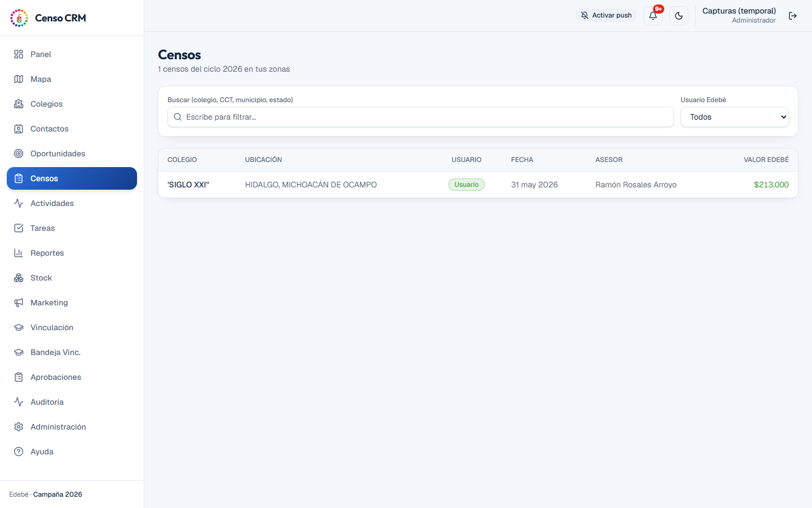This screenshot has height=508, width=812.
Task: Open notifications bell with 9+ badge
Action: point(653,16)
